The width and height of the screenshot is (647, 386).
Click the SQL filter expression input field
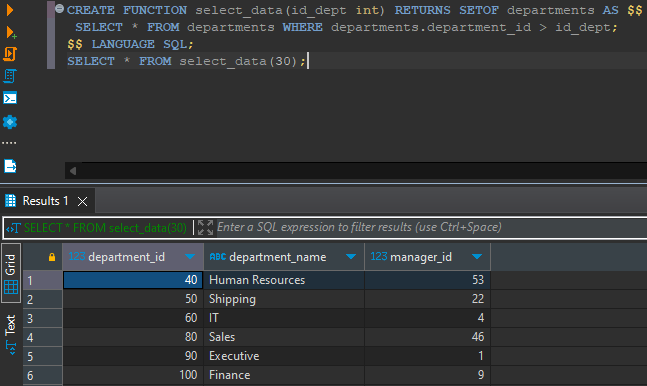(x=429, y=227)
